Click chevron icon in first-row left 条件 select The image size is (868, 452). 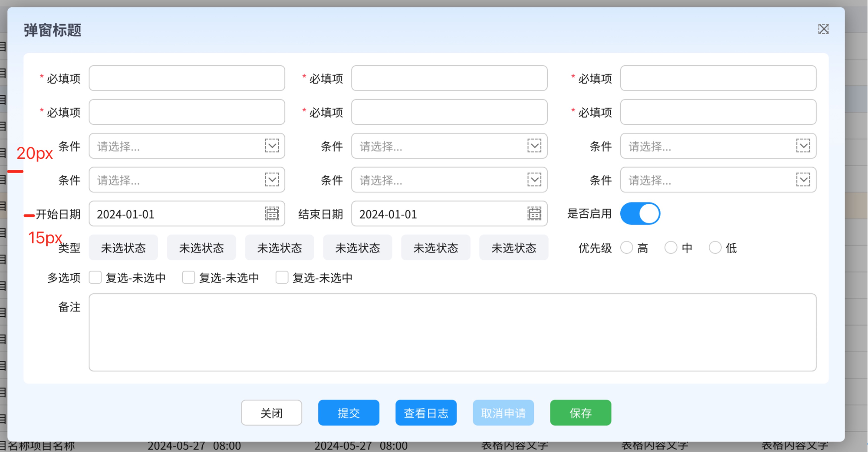[271, 146]
